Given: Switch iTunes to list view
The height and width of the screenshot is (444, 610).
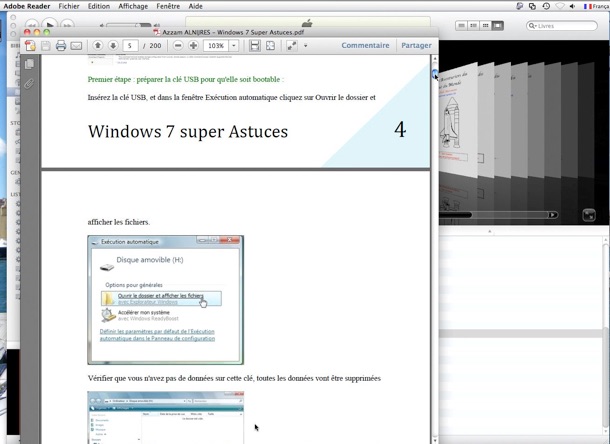Looking at the screenshot, I should coord(461,26).
